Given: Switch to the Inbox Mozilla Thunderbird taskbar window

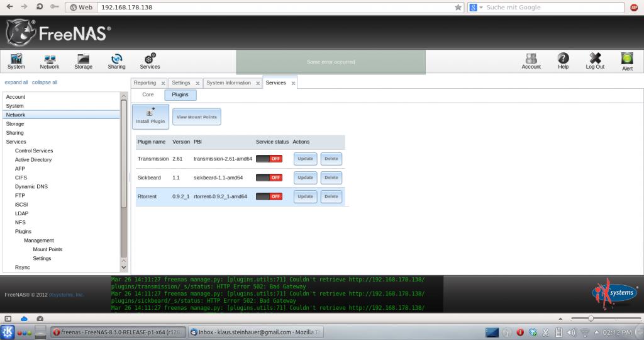Looking at the screenshot, I should click(x=257, y=332).
